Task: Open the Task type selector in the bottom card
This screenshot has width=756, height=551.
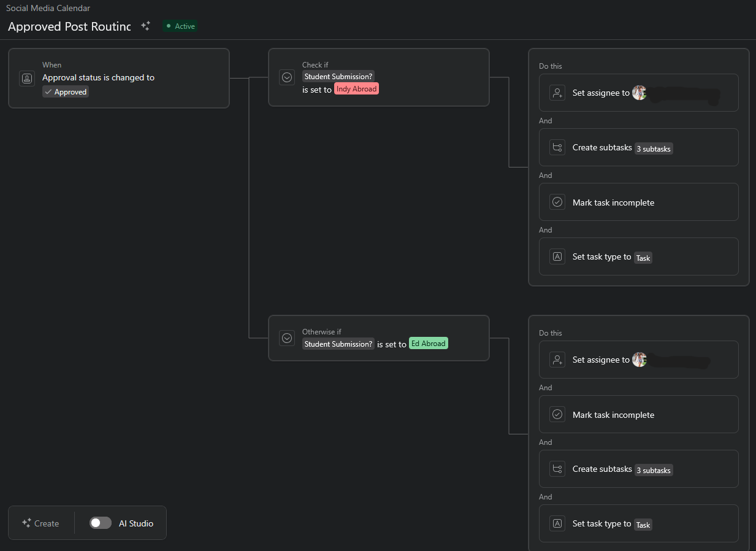Action: click(x=643, y=525)
